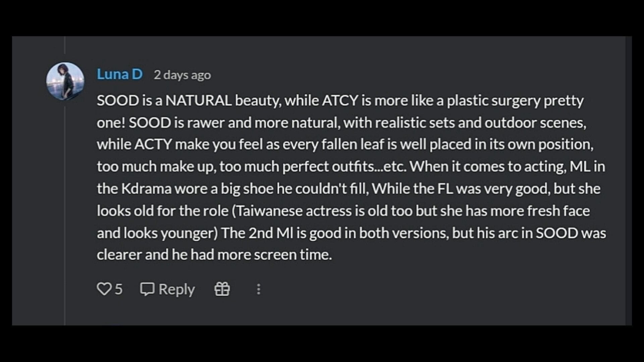Click the "2 days ago" timestamp

(182, 75)
